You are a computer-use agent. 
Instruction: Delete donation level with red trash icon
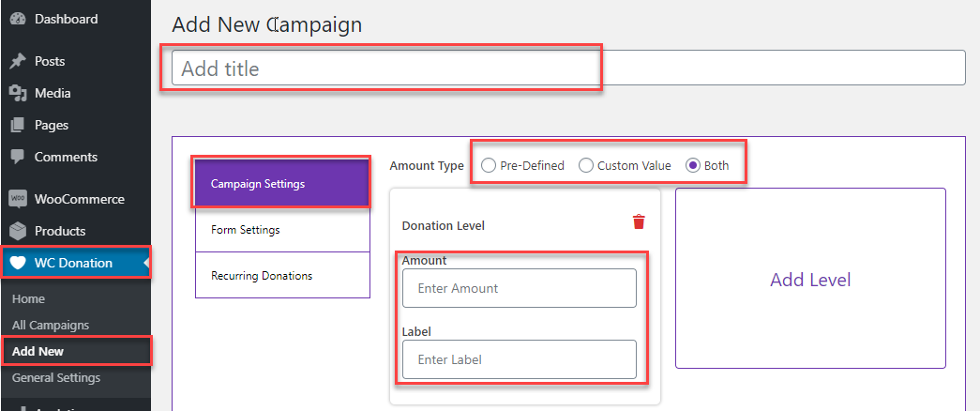[639, 221]
